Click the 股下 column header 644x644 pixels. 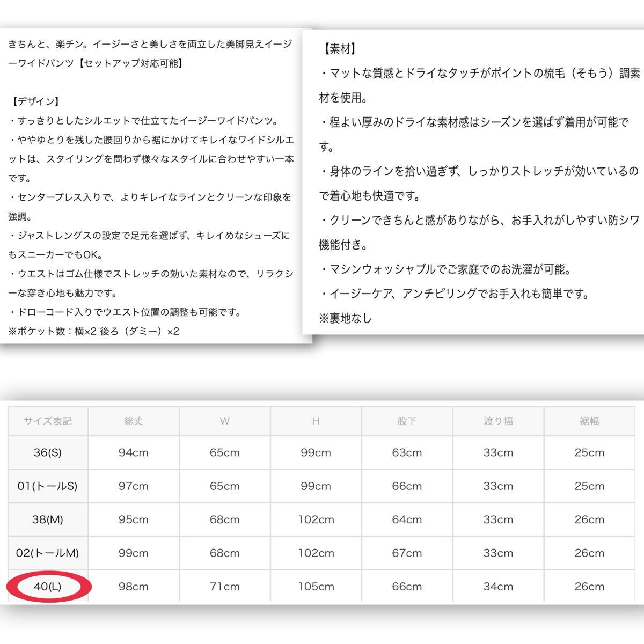point(407,421)
